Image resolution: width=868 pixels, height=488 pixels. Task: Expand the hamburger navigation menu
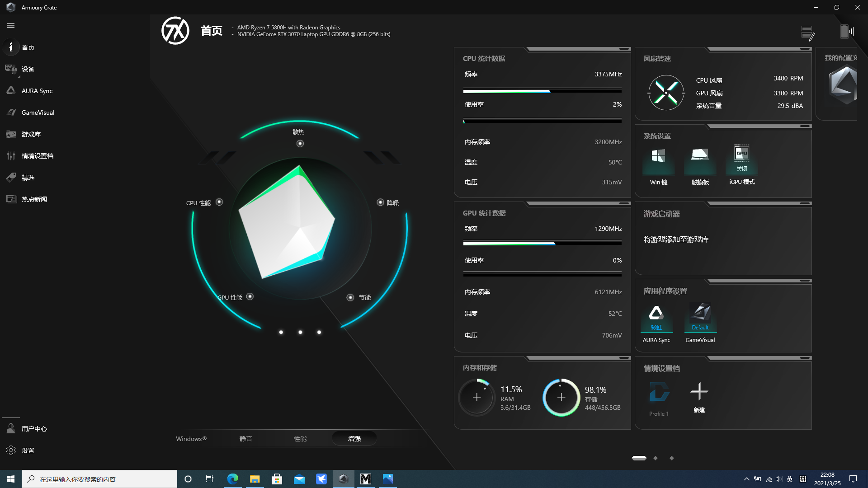tap(11, 26)
